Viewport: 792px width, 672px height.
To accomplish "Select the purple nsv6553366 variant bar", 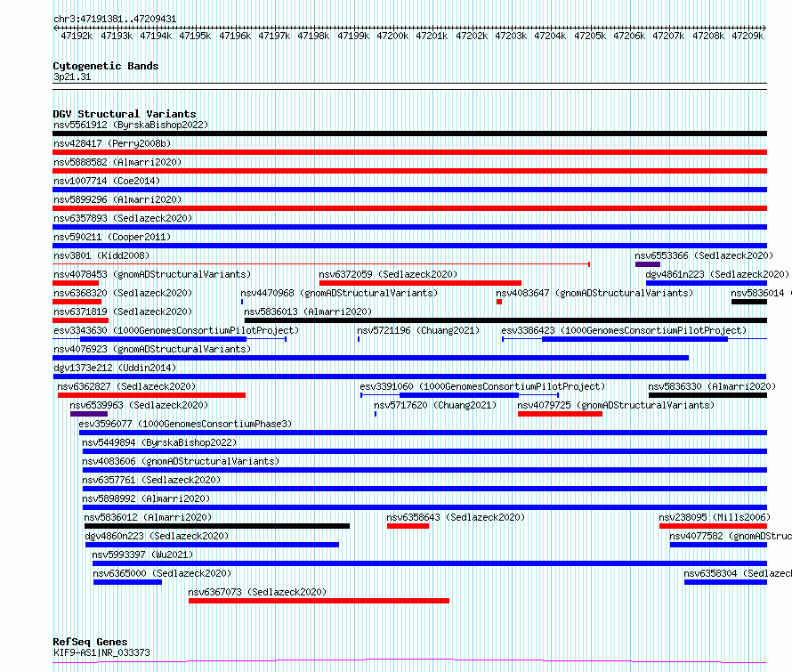I will [x=648, y=264].
